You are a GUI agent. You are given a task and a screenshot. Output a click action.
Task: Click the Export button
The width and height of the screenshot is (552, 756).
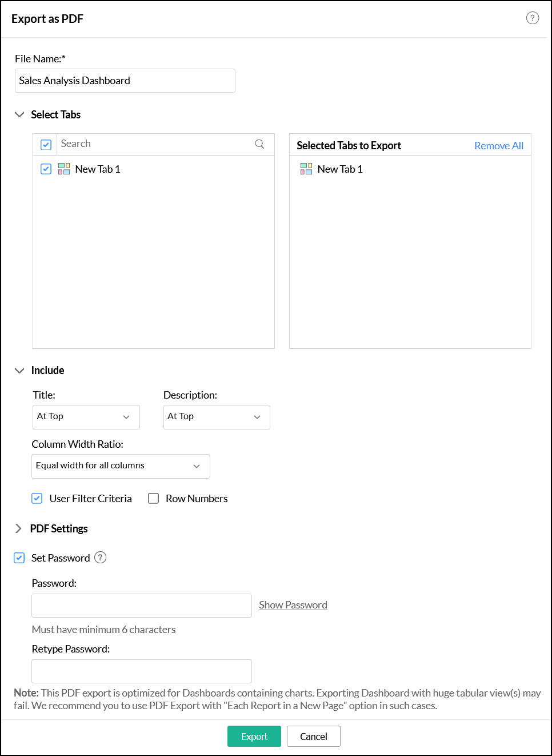click(254, 736)
